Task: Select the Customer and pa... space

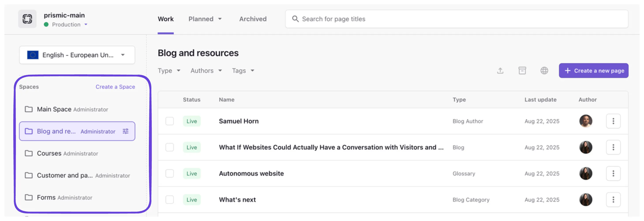Action: [77, 175]
